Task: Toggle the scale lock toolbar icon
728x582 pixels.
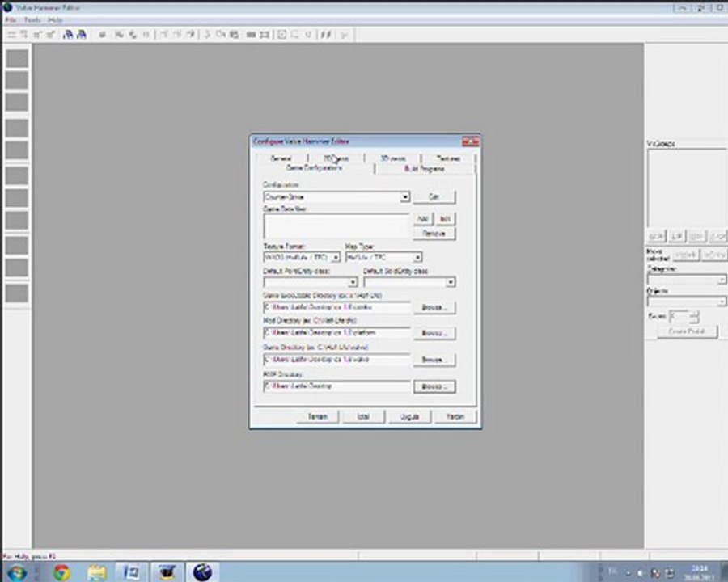Action: point(326,34)
